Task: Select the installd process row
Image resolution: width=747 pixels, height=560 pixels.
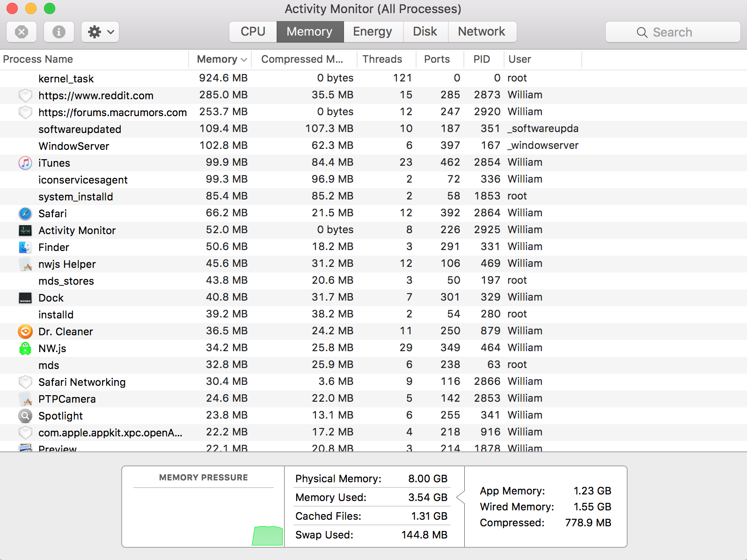Action: pyautogui.click(x=373, y=315)
